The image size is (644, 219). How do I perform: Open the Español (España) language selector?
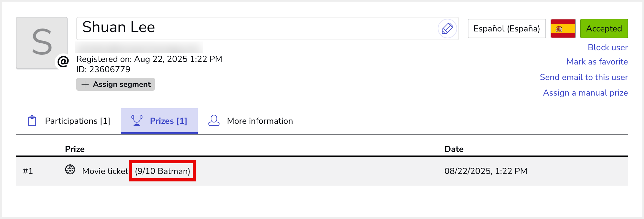[506, 29]
